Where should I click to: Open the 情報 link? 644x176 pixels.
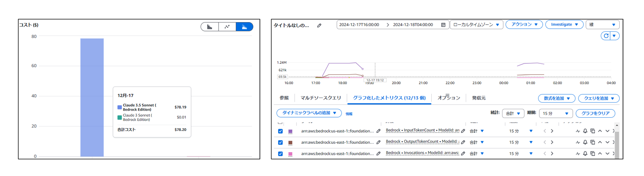349,114
